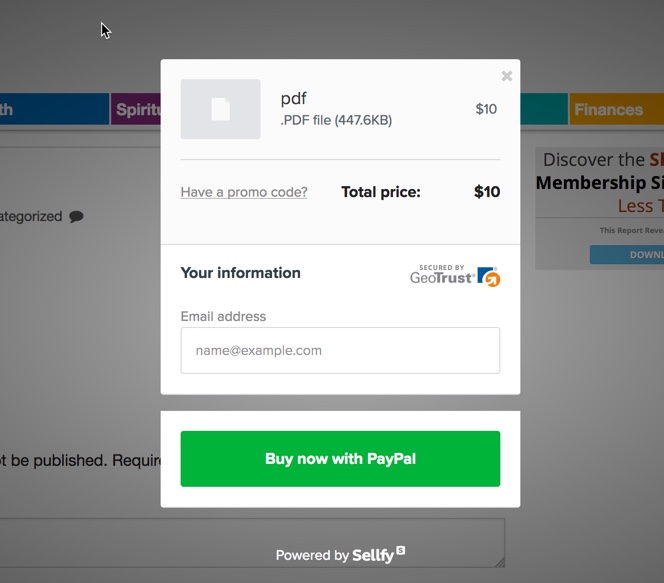Close the Sellfy checkout popup
The image size is (664, 583).
(506, 76)
